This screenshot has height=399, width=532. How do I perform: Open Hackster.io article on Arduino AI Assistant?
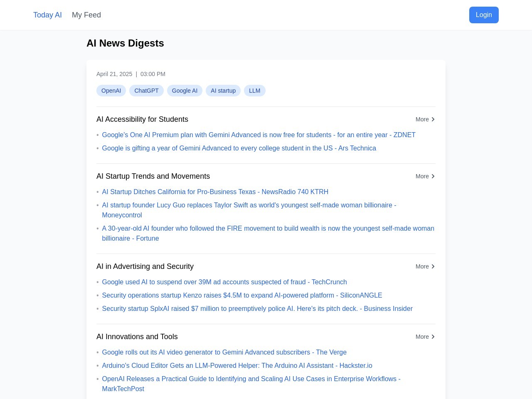pos(237,365)
